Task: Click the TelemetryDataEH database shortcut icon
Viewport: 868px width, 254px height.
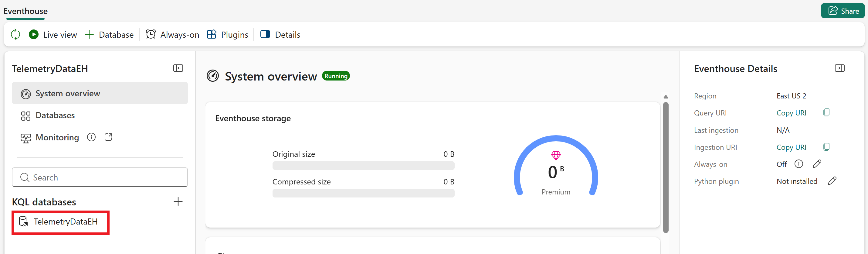Action: (23, 221)
